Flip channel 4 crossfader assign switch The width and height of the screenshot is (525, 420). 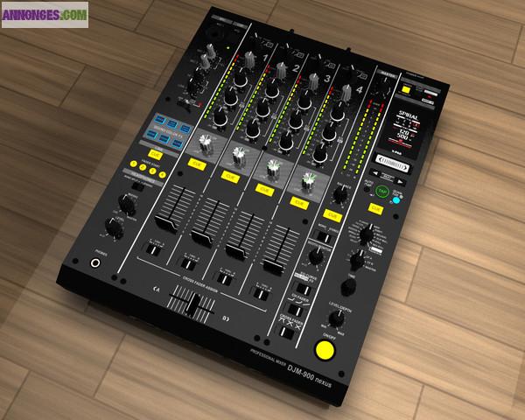tap(260, 294)
